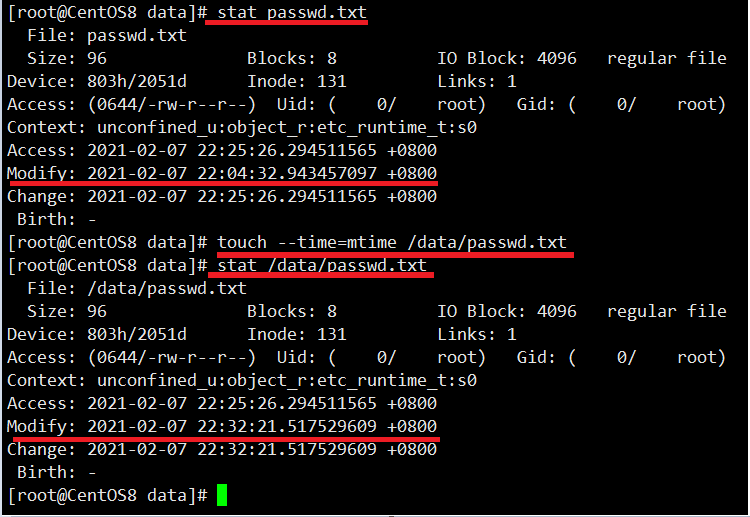Click the first 'regular file' text

[667, 58]
